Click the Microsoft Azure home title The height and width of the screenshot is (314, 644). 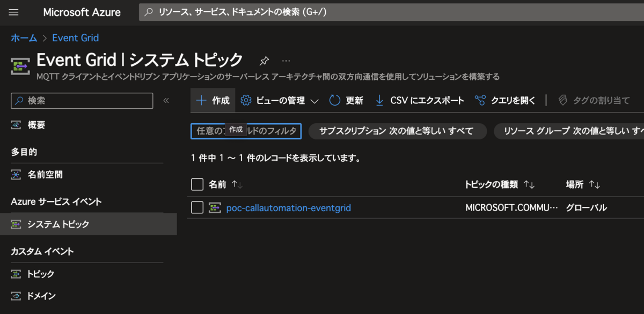pyautogui.click(x=82, y=12)
